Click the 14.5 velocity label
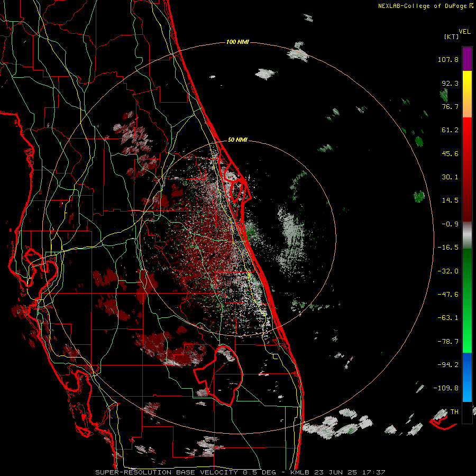This screenshot has height=476, width=476. 450,200
